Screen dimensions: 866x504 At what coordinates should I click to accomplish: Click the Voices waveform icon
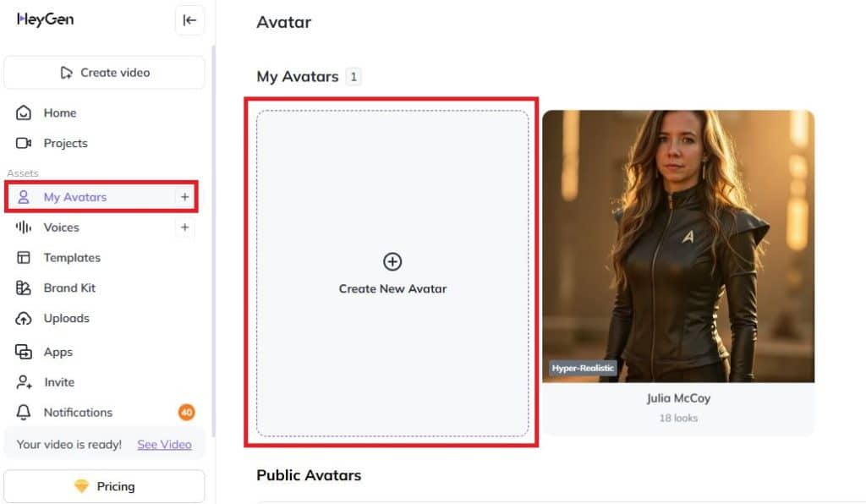click(x=23, y=227)
